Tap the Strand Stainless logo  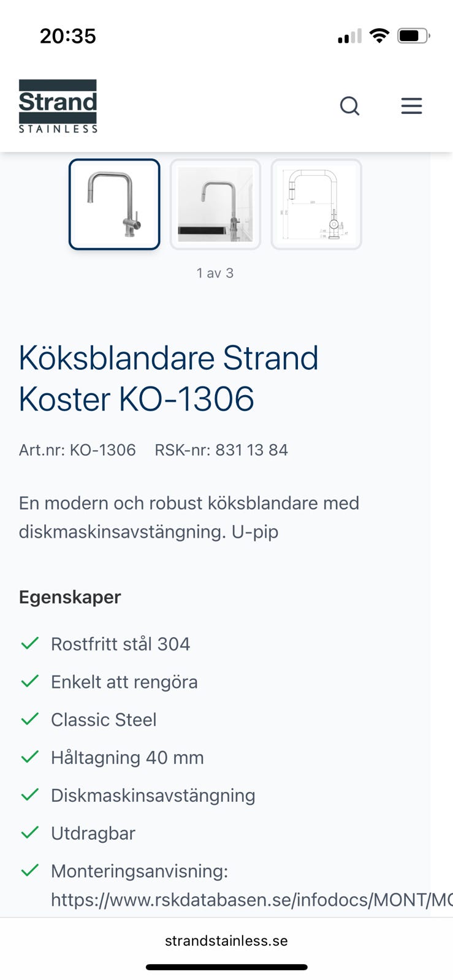click(x=58, y=106)
